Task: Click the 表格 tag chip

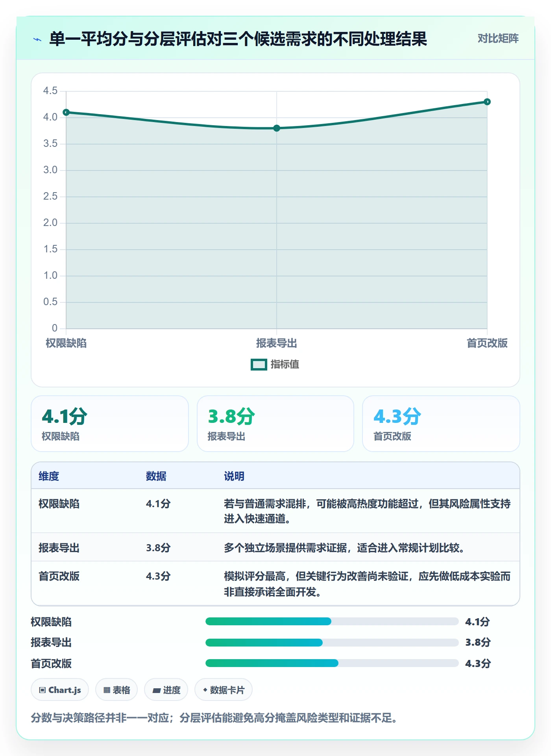Action: click(116, 690)
